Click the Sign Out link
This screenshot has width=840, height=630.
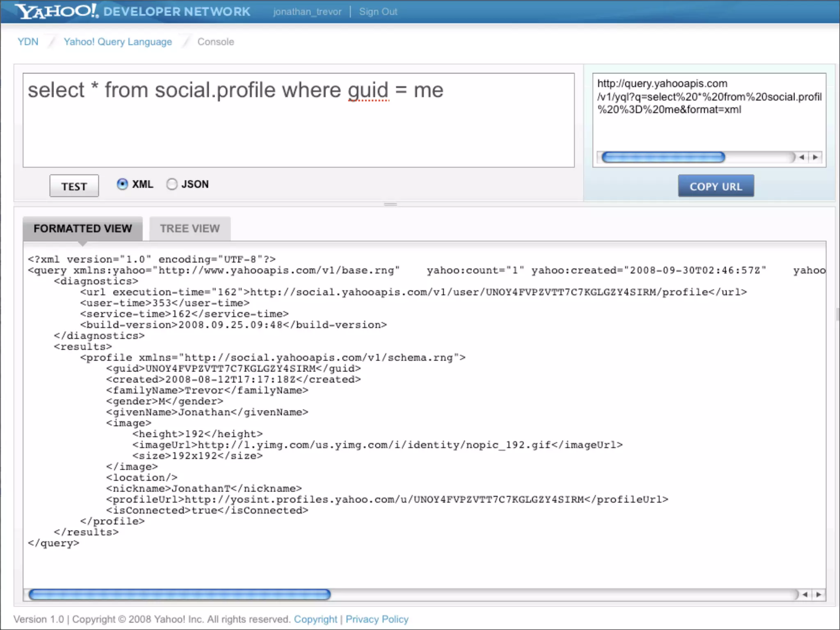tap(378, 11)
